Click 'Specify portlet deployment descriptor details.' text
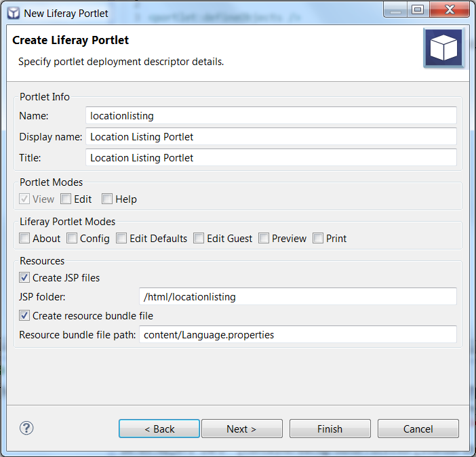476x457 pixels. [121, 62]
